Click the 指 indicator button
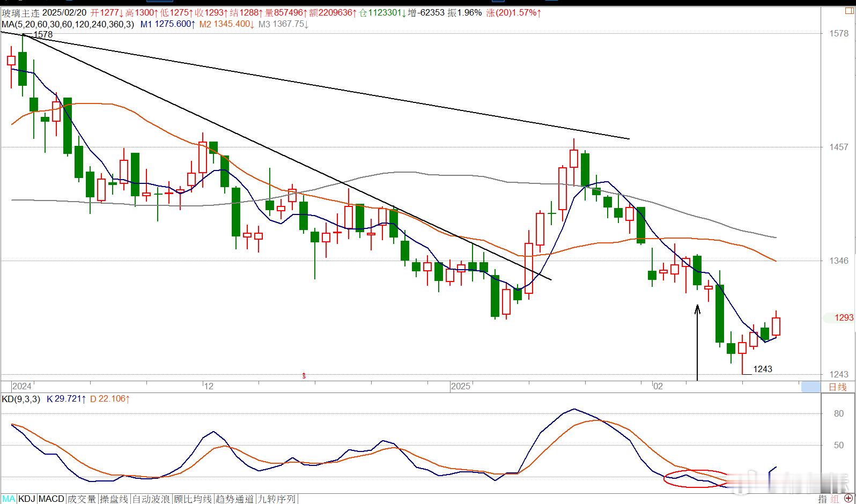Image resolution: width=856 pixels, height=504 pixels. tap(822, 499)
